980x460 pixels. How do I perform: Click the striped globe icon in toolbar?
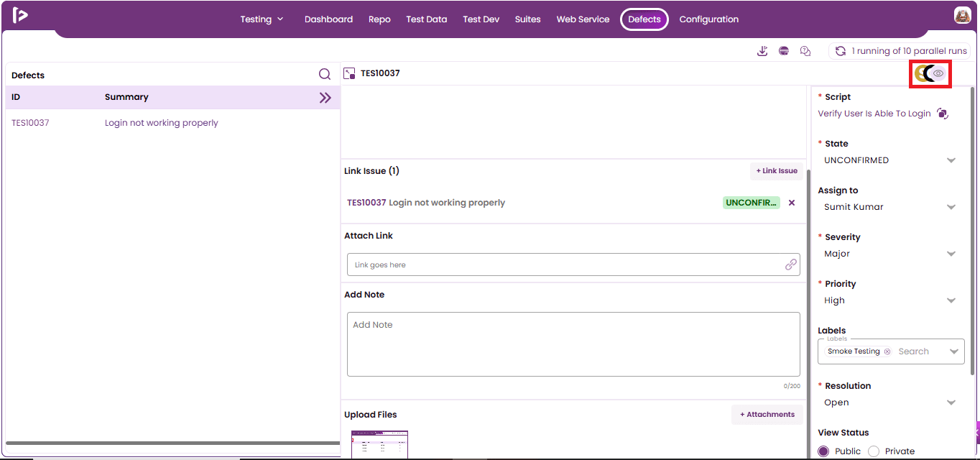pyautogui.click(x=784, y=51)
